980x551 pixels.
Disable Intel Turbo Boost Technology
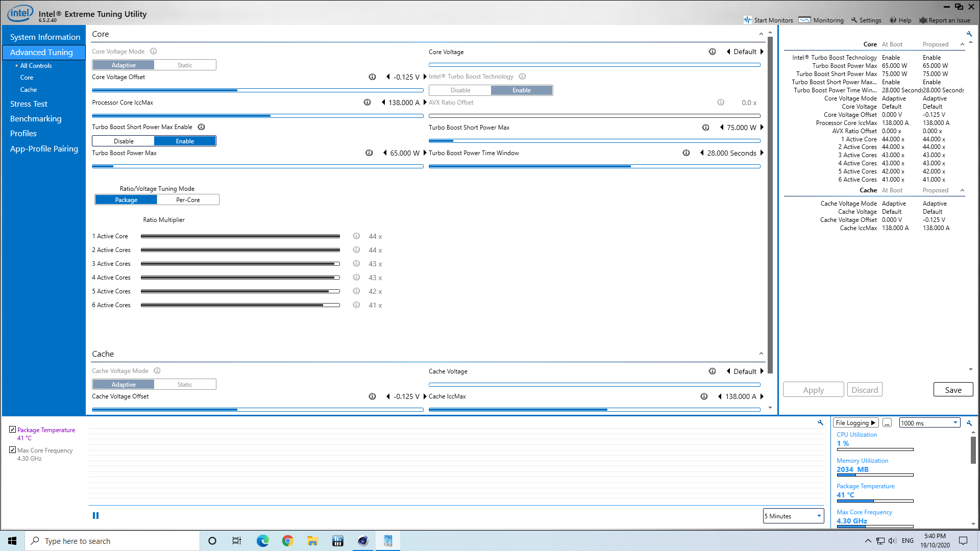click(x=460, y=90)
